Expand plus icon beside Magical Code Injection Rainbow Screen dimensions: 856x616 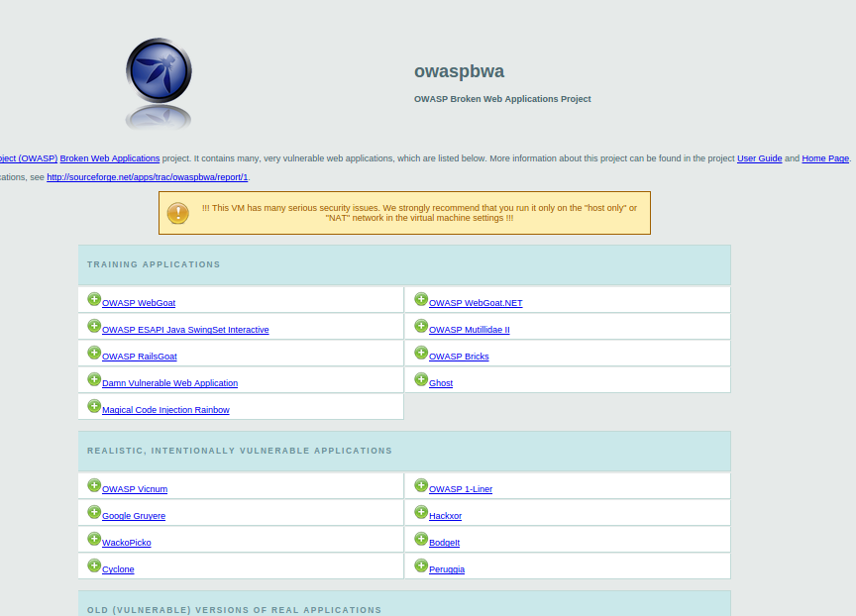[94, 406]
